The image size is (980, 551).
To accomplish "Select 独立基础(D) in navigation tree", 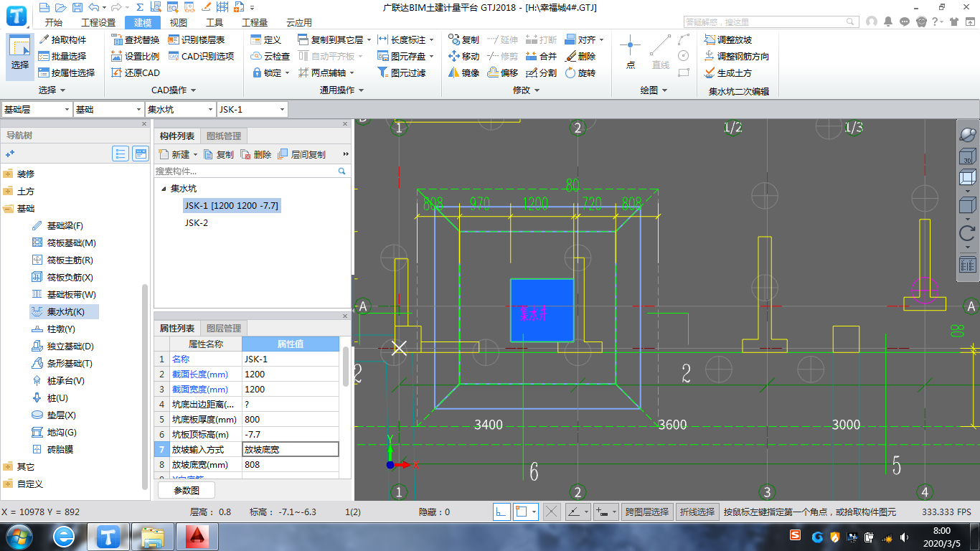I will coord(63,346).
